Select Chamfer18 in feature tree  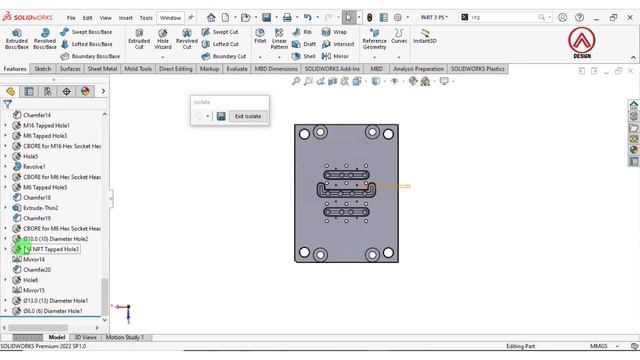pyautogui.click(x=36, y=198)
